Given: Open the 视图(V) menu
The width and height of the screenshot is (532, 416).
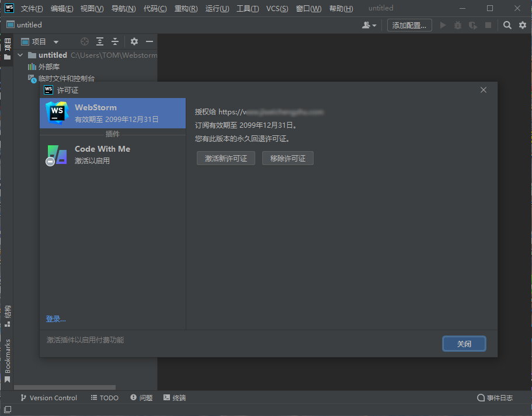Looking at the screenshot, I should coord(92,9).
